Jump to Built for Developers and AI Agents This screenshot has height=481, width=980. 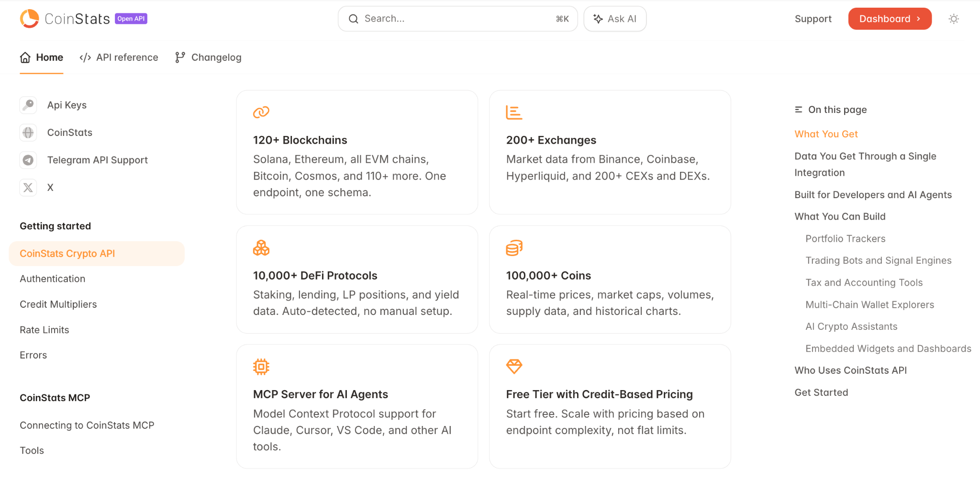(873, 195)
